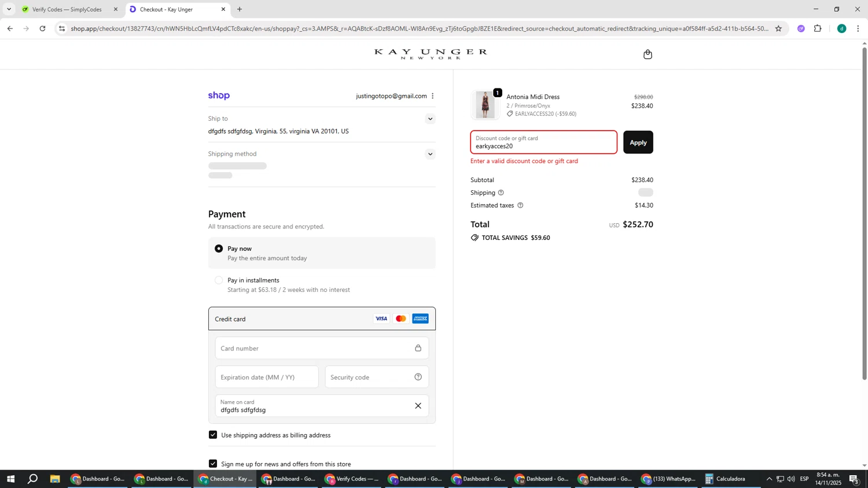Click the ESP language indicator

tap(804, 479)
